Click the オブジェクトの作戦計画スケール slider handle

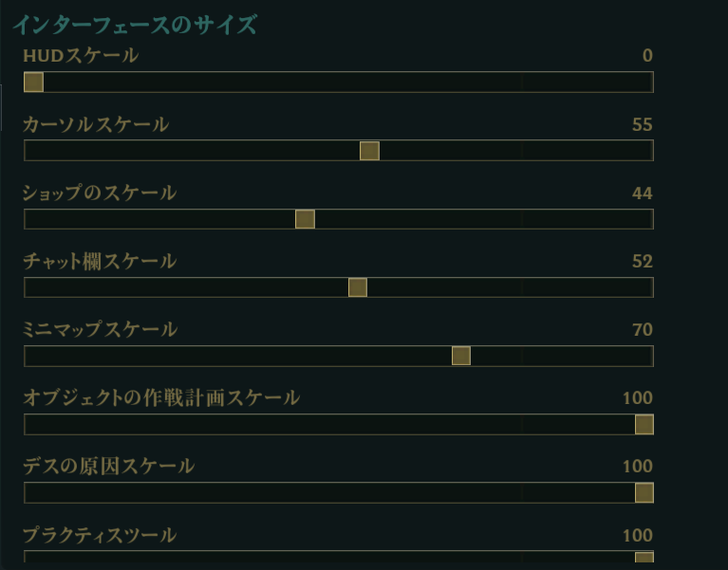644,424
